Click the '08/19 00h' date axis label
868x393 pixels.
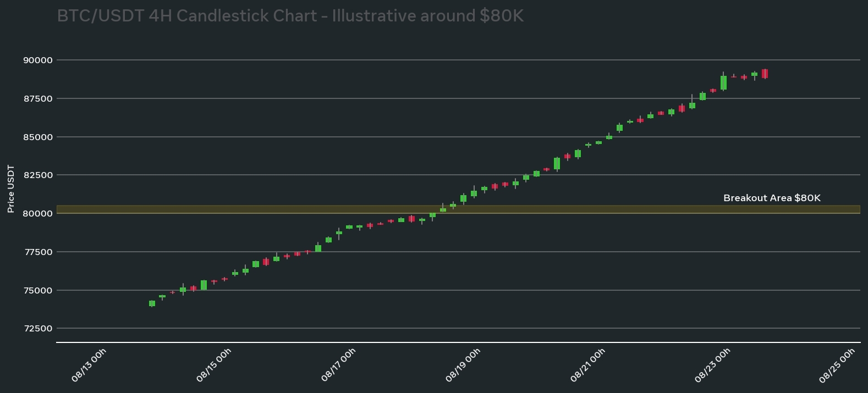[463, 365]
